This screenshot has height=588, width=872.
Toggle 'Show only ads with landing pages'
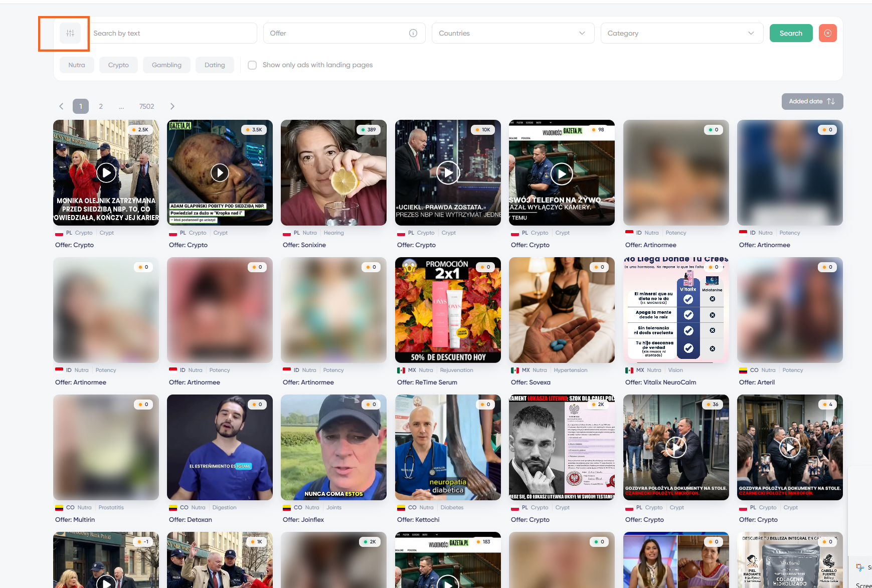pos(252,65)
